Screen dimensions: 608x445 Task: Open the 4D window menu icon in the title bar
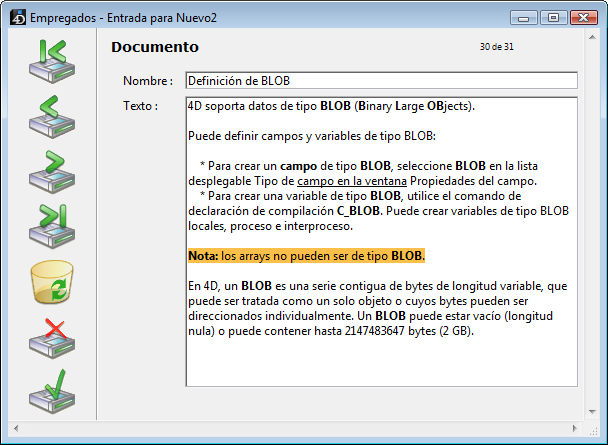pos(17,18)
